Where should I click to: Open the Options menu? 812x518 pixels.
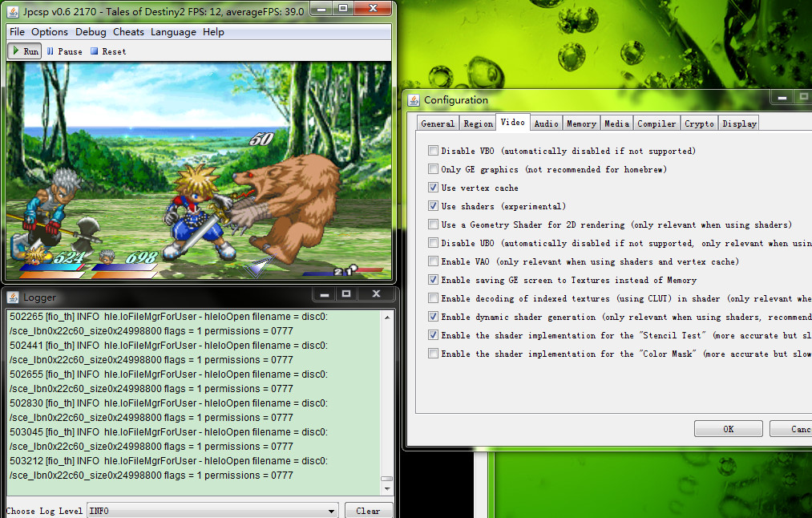click(x=49, y=32)
